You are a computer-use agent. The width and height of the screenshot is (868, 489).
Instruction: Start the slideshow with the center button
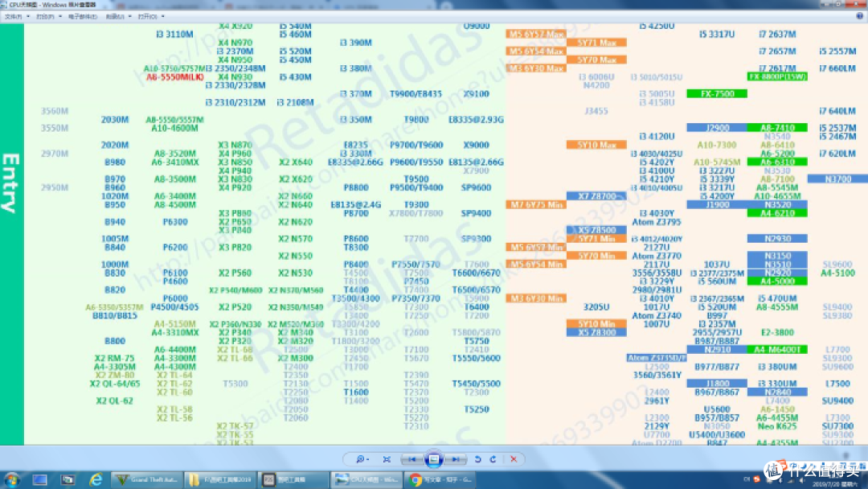(434, 459)
